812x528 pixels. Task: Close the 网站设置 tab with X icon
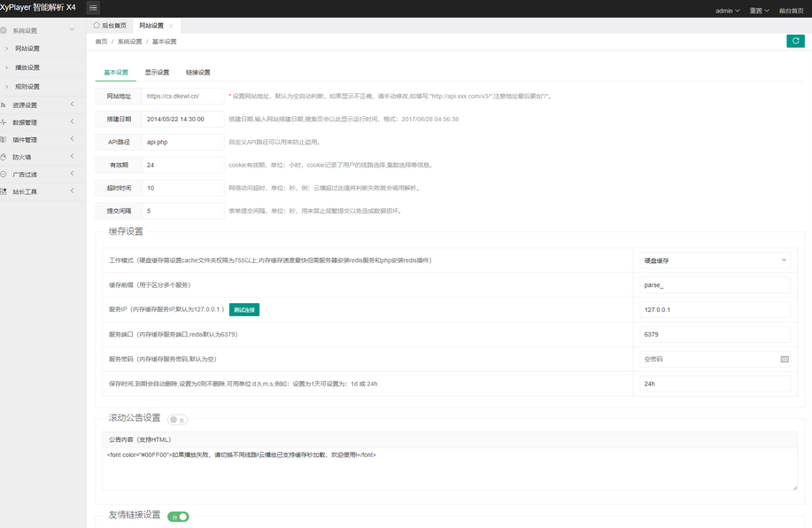point(171,26)
